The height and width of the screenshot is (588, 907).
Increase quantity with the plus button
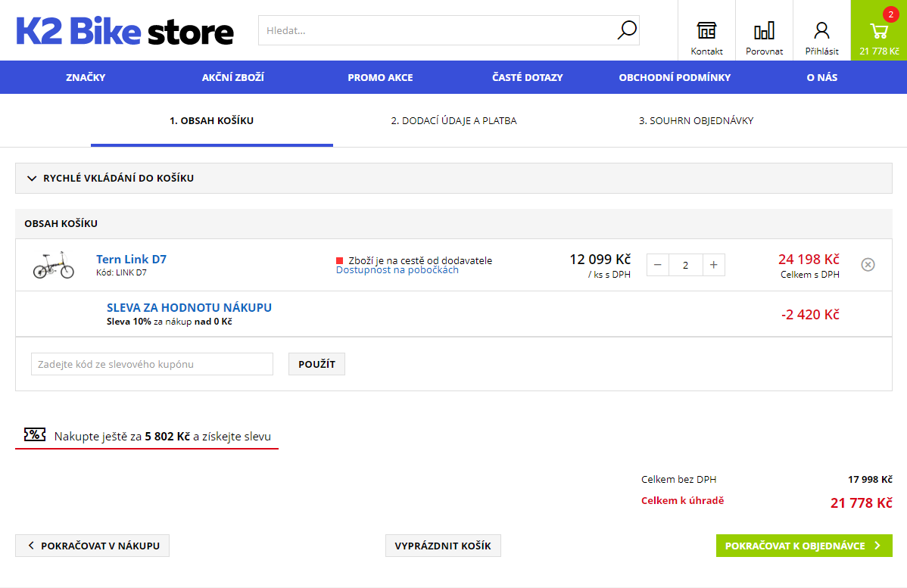[714, 265]
